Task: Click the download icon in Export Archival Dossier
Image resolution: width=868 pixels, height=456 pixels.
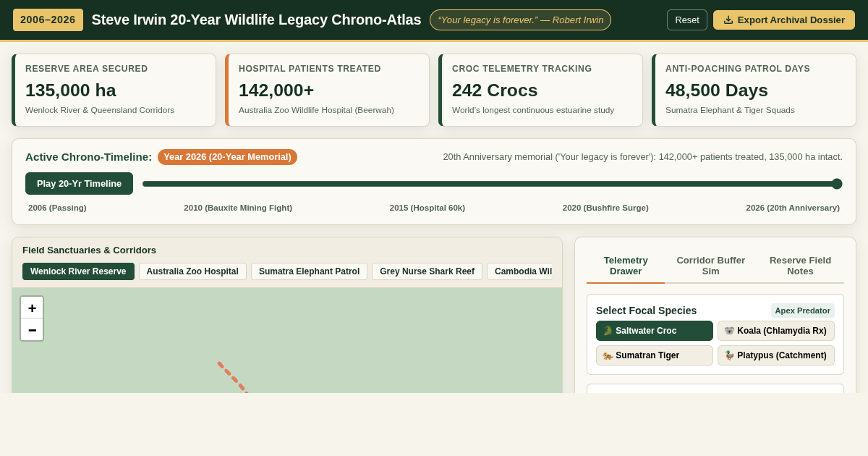Action: click(x=728, y=20)
